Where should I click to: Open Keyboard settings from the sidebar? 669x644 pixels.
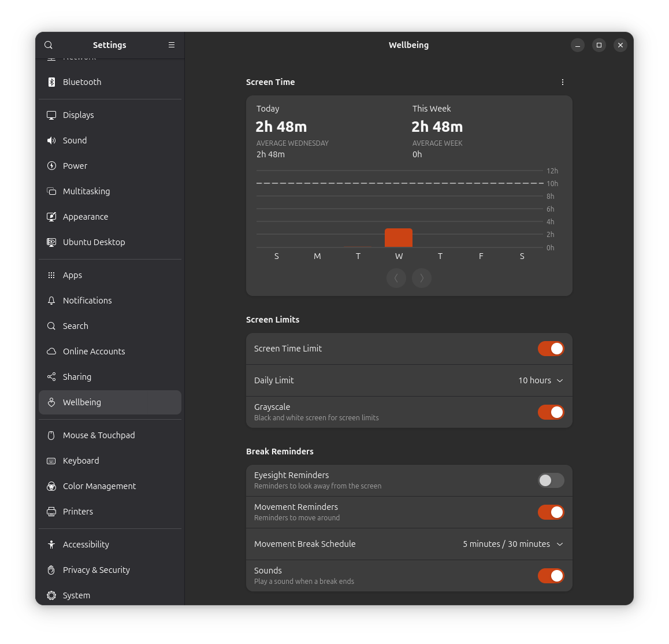[81, 460]
